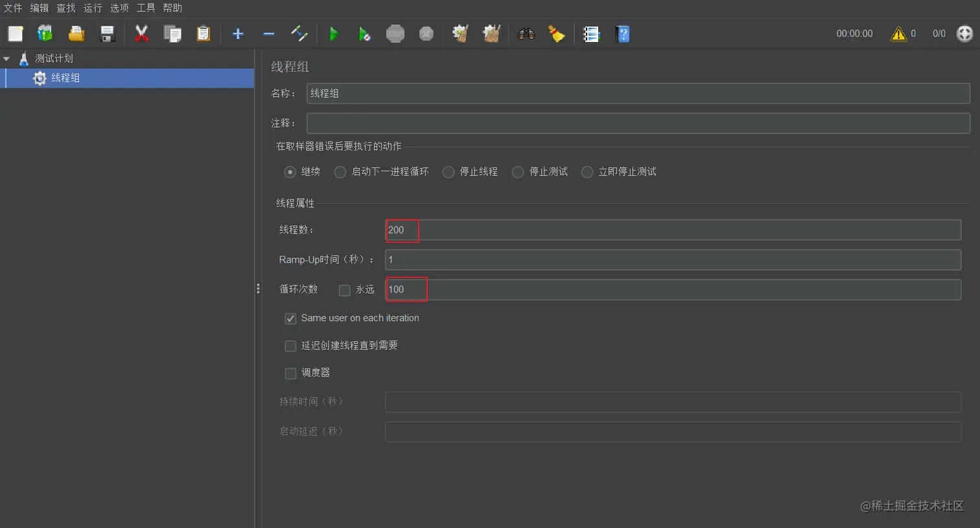The image size is (980, 528).
Task: Click the 线程数 field showing 200
Action: [x=673, y=230]
